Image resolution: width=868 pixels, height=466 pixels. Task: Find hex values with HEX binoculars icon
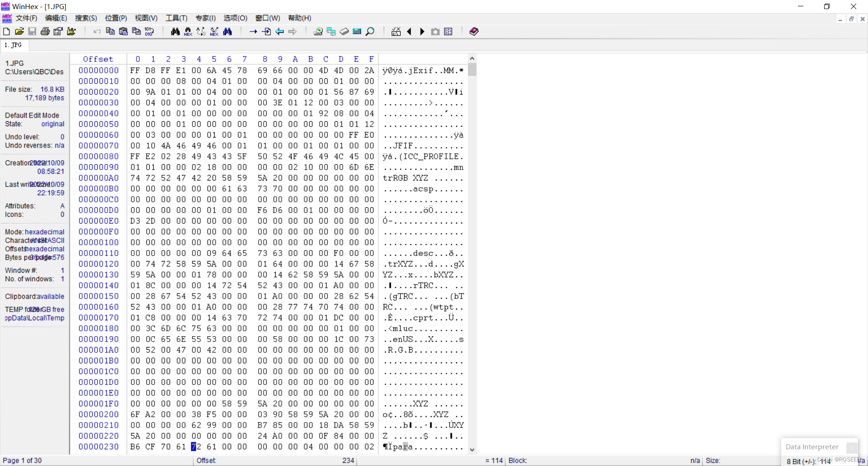coord(188,31)
